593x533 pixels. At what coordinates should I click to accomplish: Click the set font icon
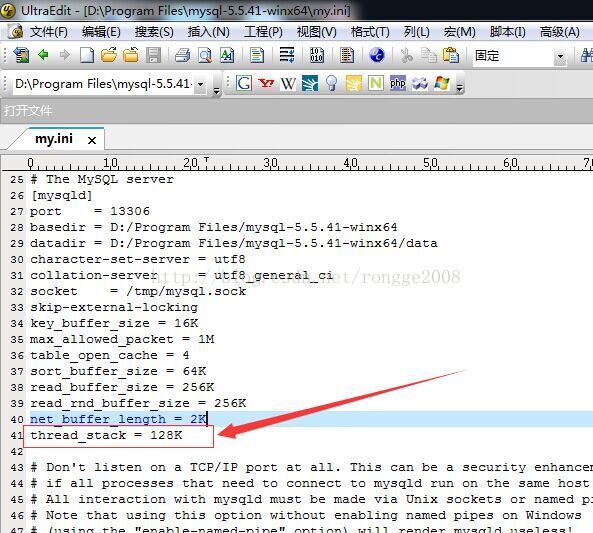click(227, 56)
